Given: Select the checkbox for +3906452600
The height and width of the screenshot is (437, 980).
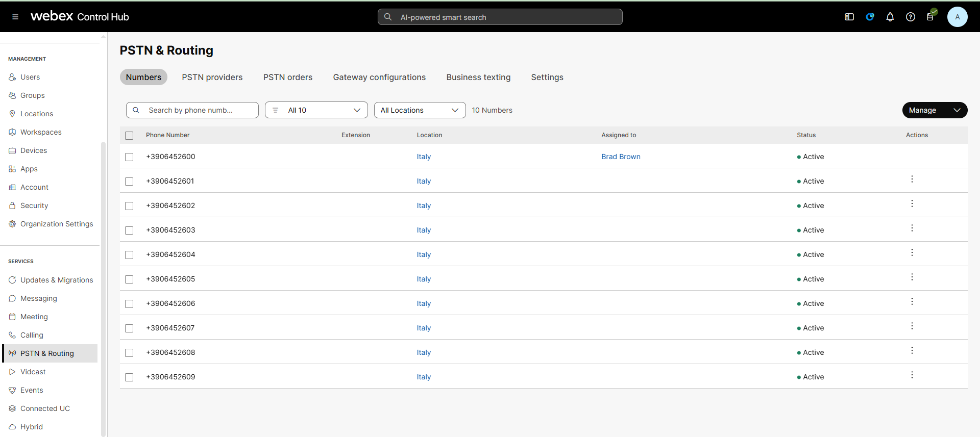Looking at the screenshot, I should [129, 157].
